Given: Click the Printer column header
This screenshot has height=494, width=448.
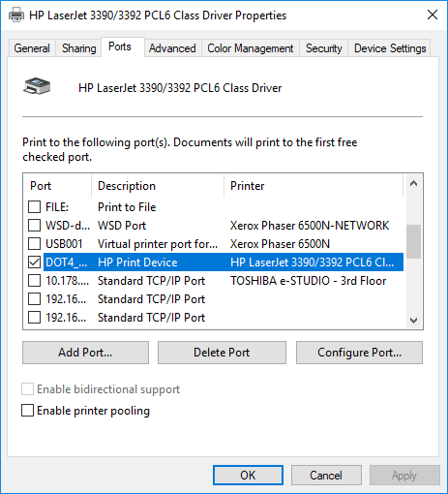Looking at the screenshot, I should (314, 186).
